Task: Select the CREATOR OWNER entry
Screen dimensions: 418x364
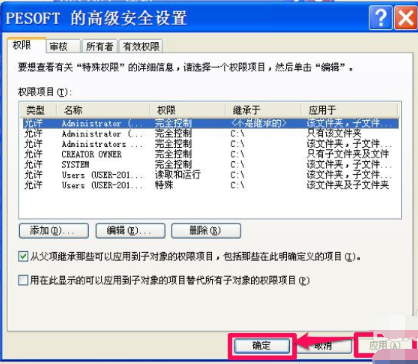Action: (210, 154)
